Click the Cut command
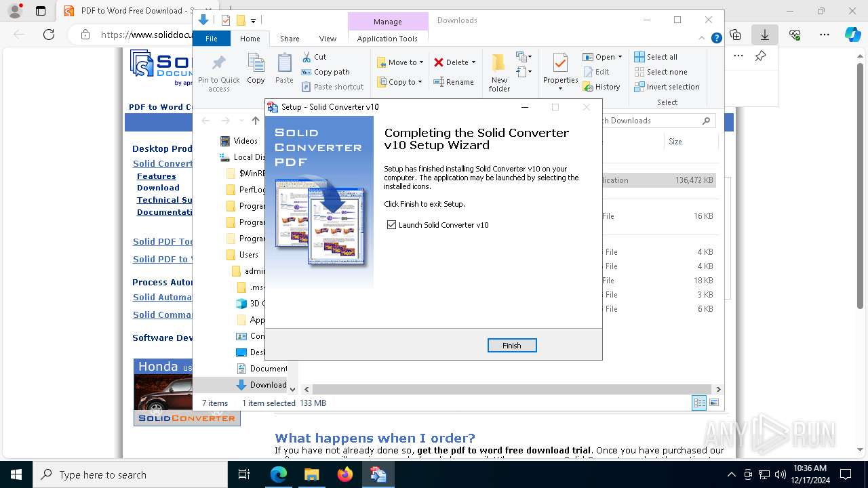The width and height of the screenshot is (868, 488). 314,57
